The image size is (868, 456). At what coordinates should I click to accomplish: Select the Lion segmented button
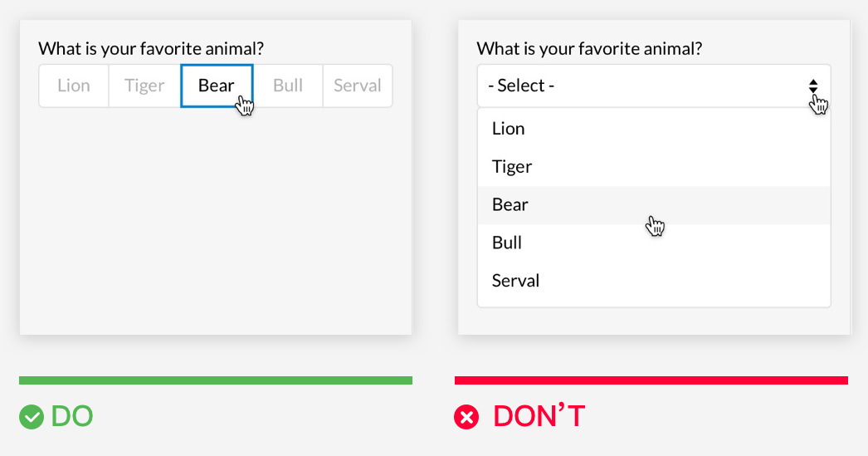pyautogui.click(x=74, y=86)
